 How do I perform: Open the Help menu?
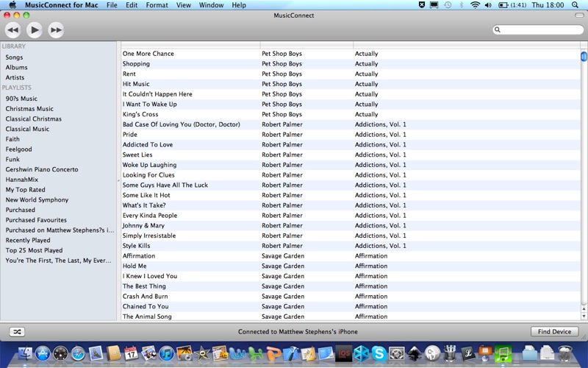239,5
